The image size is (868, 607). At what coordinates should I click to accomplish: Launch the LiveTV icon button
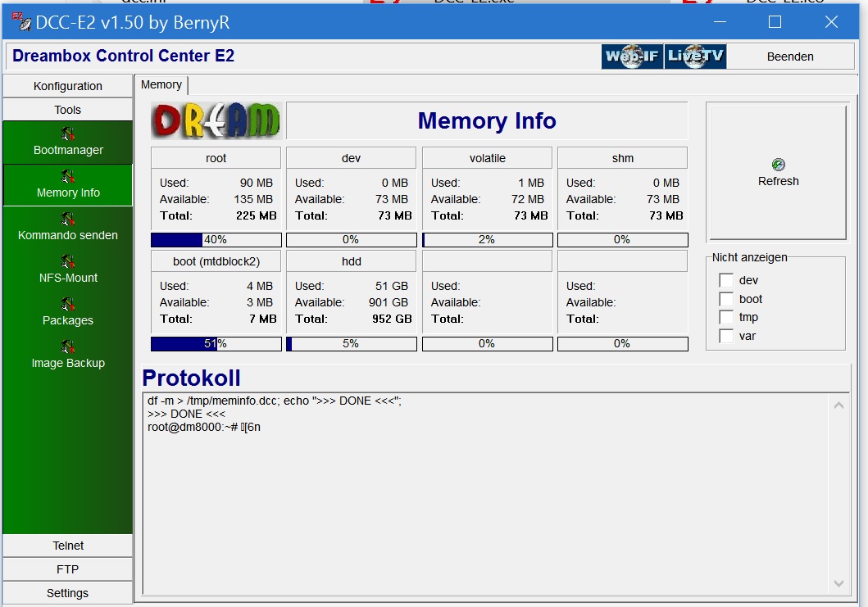pyautogui.click(x=695, y=57)
